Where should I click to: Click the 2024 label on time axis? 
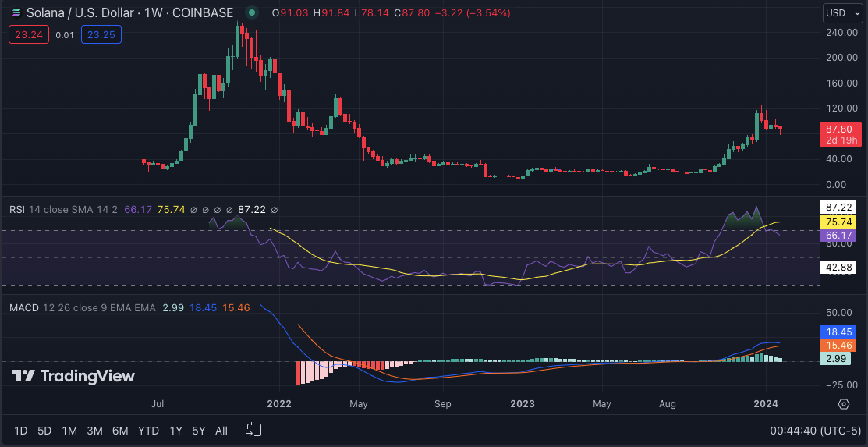pyautogui.click(x=766, y=403)
